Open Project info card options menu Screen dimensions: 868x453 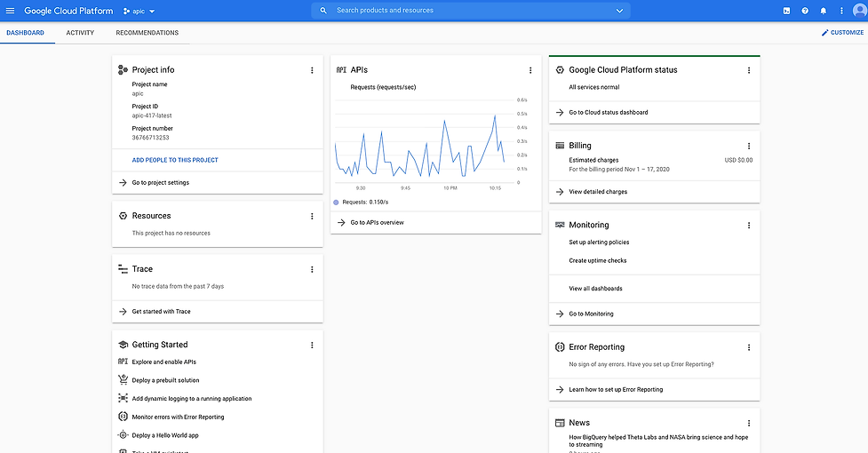pos(312,70)
